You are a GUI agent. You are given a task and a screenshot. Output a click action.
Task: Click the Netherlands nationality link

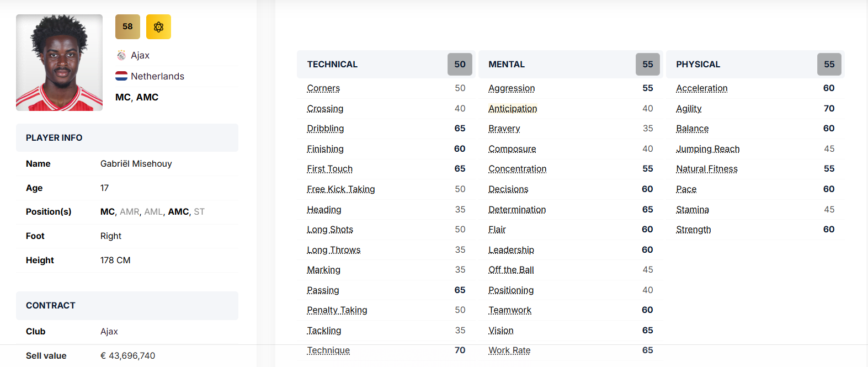tap(157, 76)
